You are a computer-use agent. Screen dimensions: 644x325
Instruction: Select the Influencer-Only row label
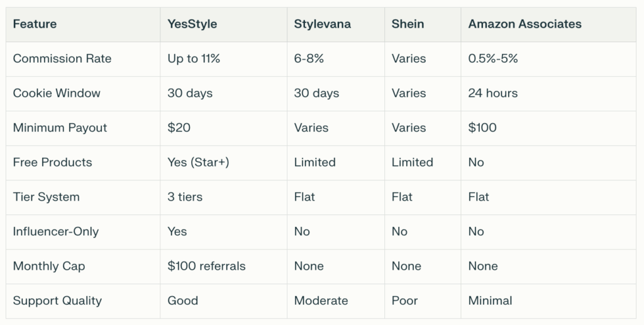(56, 231)
